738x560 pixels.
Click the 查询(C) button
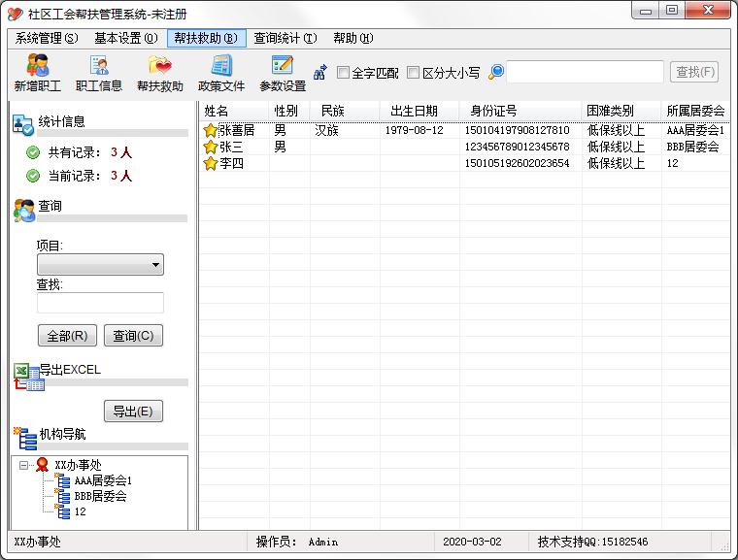pos(133,336)
